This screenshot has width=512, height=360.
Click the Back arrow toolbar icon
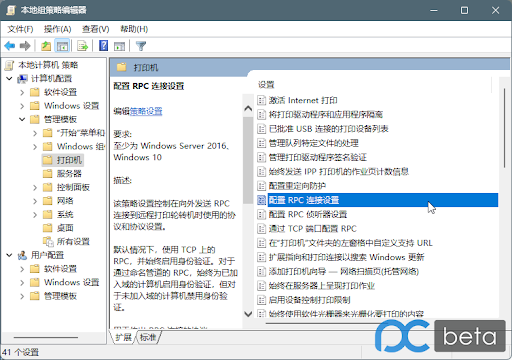coord(10,46)
